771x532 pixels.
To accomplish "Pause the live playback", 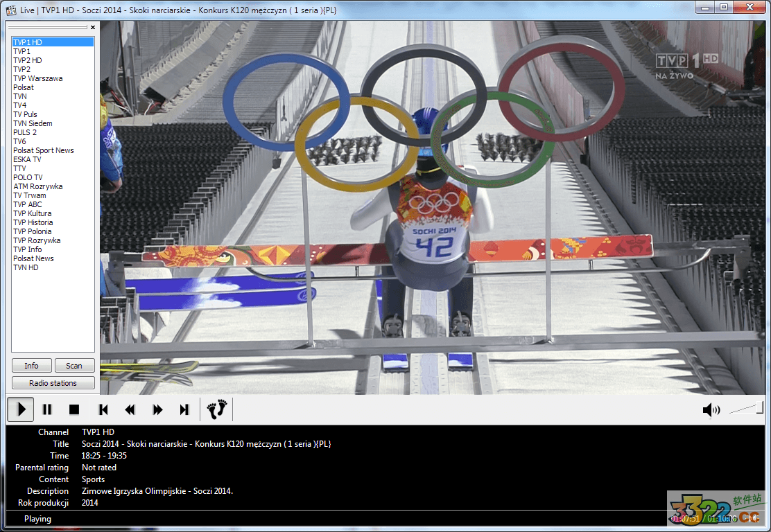I will 47,409.
